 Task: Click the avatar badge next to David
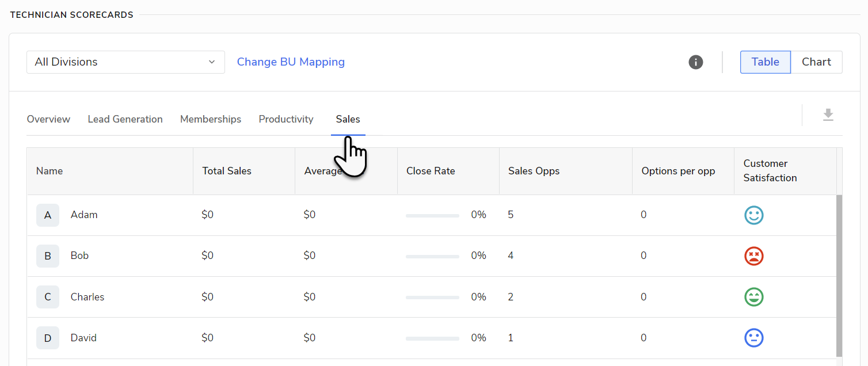click(x=48, y=338)
